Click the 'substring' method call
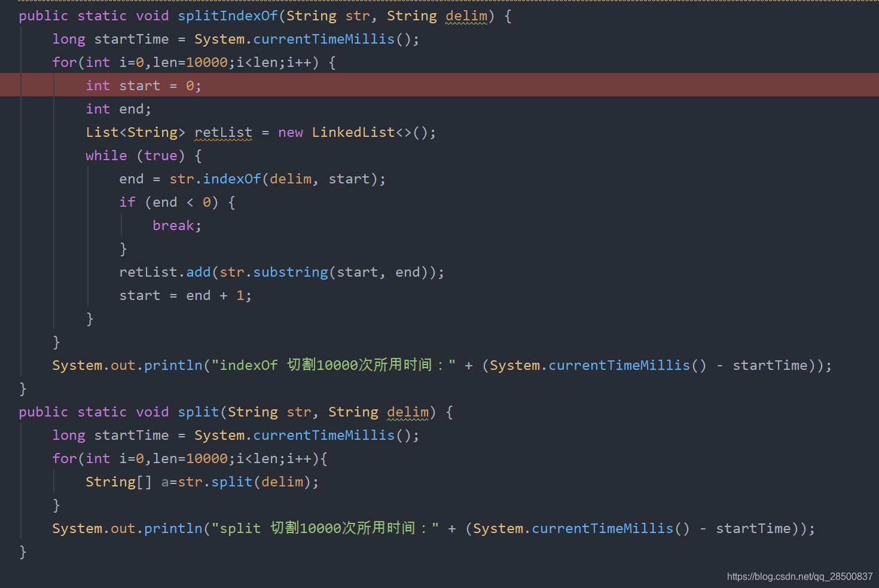Screen dimensions: 879x588 (x=291, y=272)
